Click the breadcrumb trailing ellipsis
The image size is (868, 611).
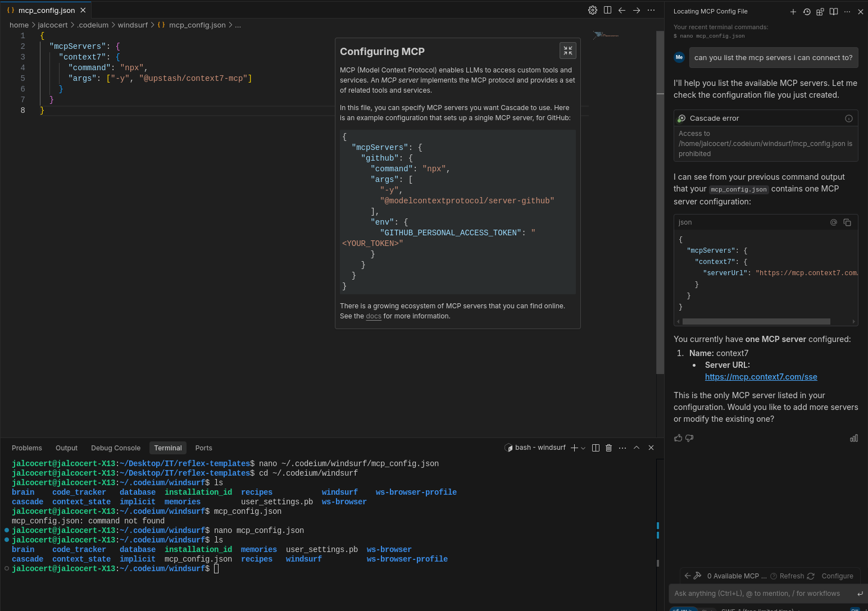[x=238, y=25]
